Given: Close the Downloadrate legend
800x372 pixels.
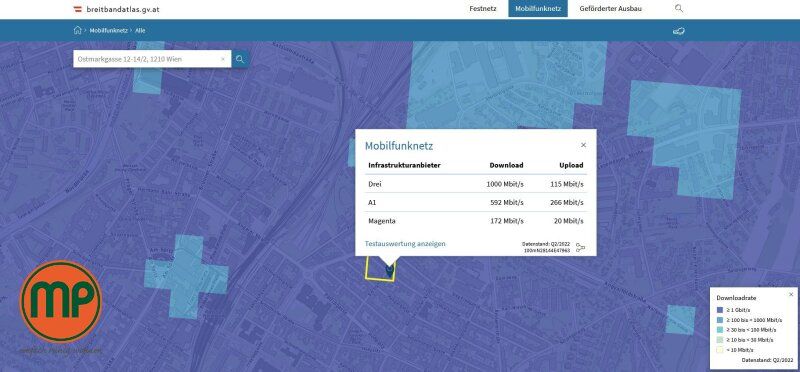Looking at the screenshot, I should [791, 294].
